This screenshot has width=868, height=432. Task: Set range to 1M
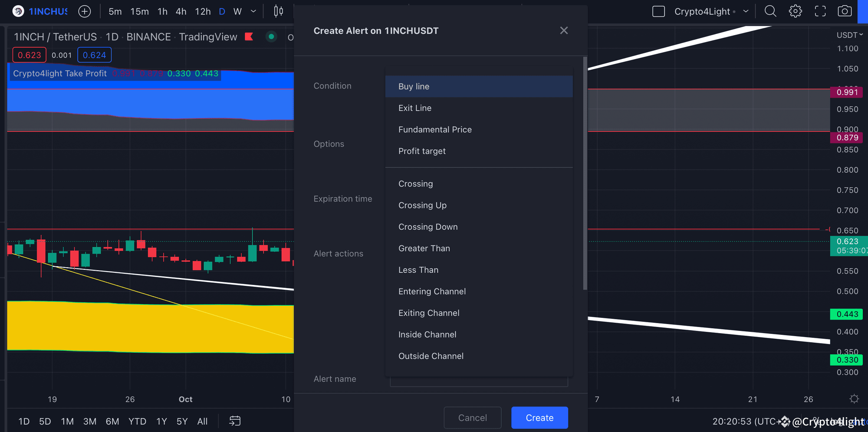(67, 421)
